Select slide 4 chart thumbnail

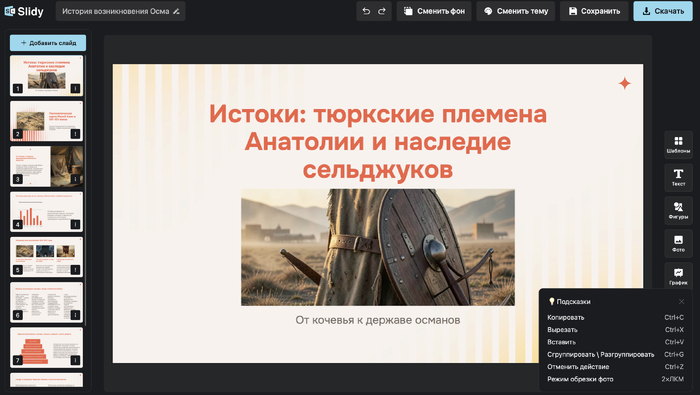pyautogui.click(x=46, y=212)
